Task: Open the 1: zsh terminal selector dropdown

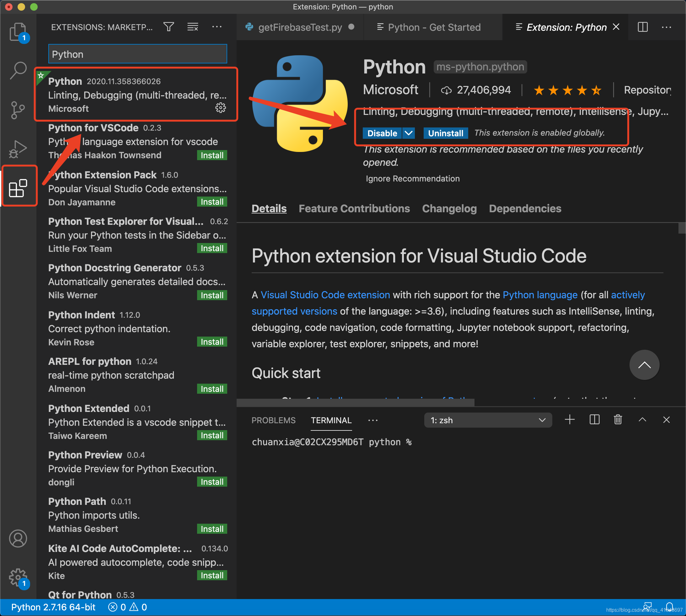Action: [x=488, y=420]
